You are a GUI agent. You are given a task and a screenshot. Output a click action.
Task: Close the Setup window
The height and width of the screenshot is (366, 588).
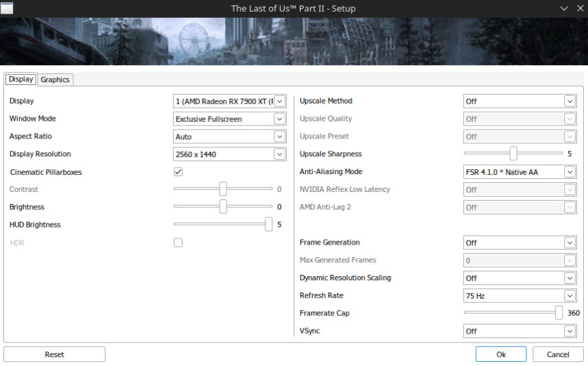pos(580,8)
